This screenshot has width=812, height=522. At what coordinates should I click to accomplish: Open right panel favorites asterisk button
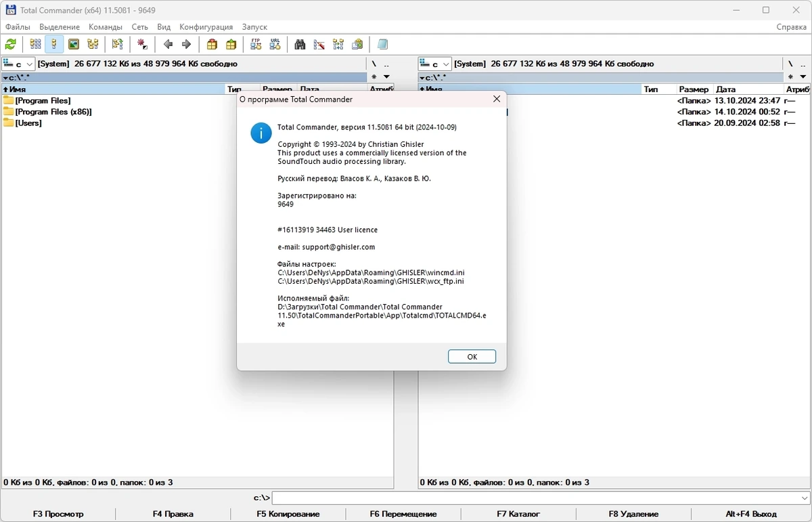click(x=790, y=77)
